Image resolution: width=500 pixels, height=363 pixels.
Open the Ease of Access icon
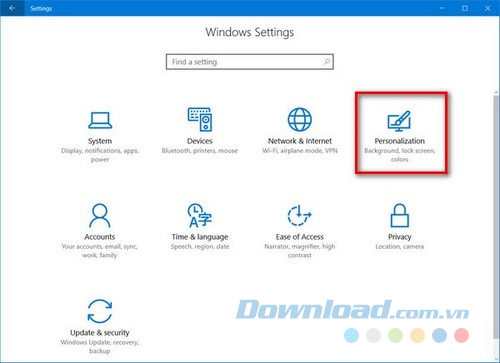(x=299, y=215)
